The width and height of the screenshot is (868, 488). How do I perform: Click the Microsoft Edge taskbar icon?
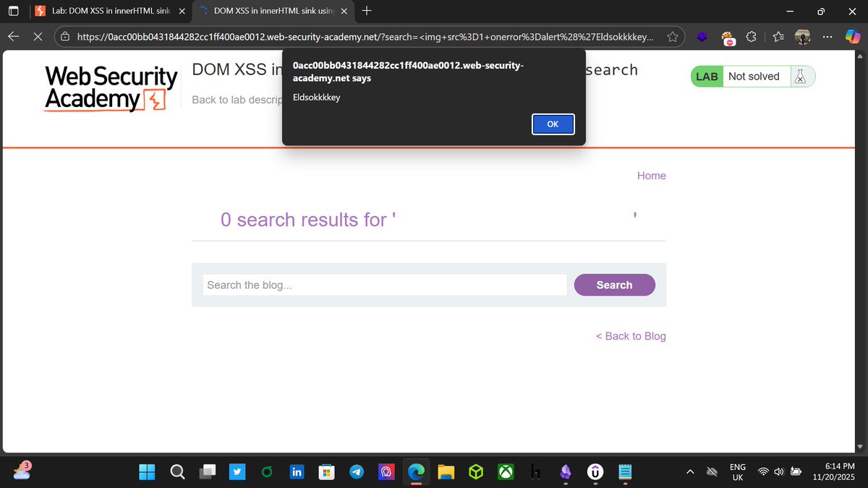416,472
